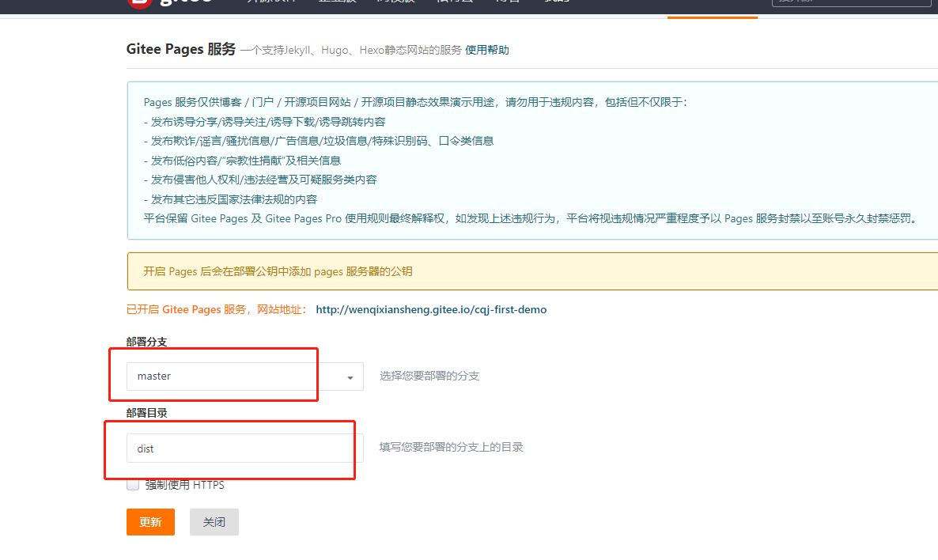Screen dimensions: 938x560
Task: Click the 选择您要部署的分支 hint text
Action: (x=429, y=376)
